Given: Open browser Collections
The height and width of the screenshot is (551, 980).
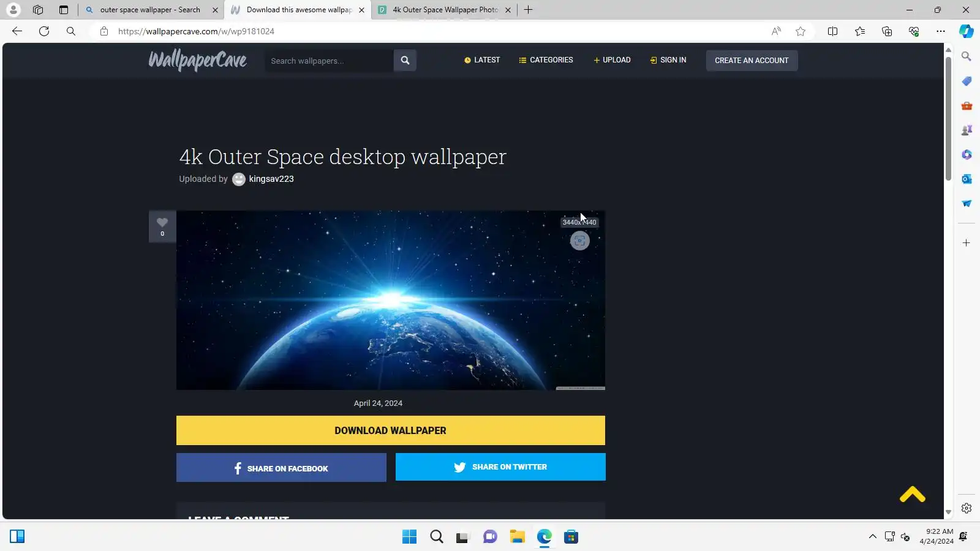Looking at the screenshot, I should click(x=887, y=31).
